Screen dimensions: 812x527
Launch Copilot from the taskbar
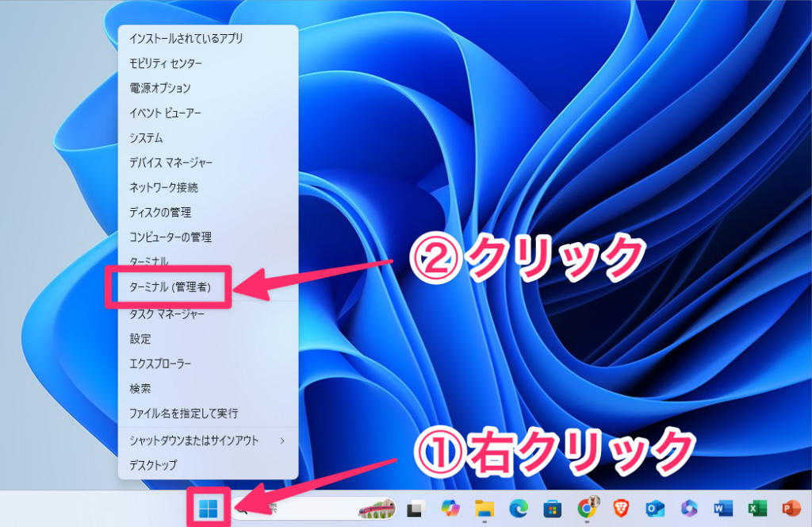tap(450, 509)
